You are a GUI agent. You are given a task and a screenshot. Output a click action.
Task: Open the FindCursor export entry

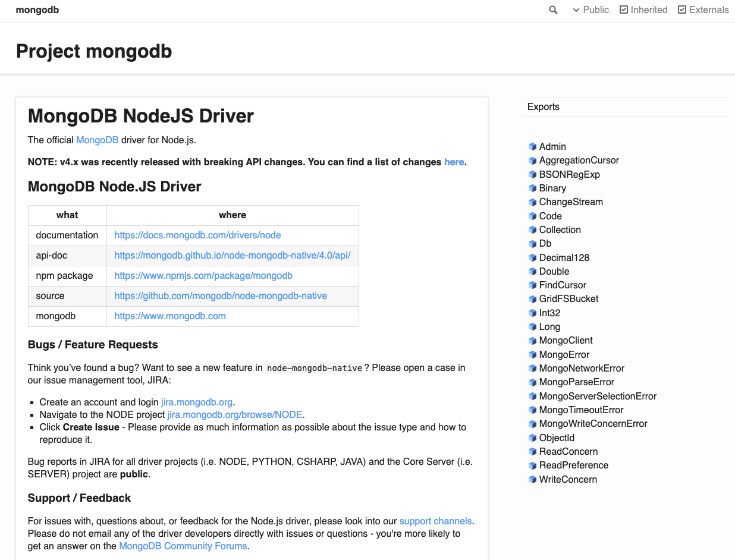pos(563,285)
